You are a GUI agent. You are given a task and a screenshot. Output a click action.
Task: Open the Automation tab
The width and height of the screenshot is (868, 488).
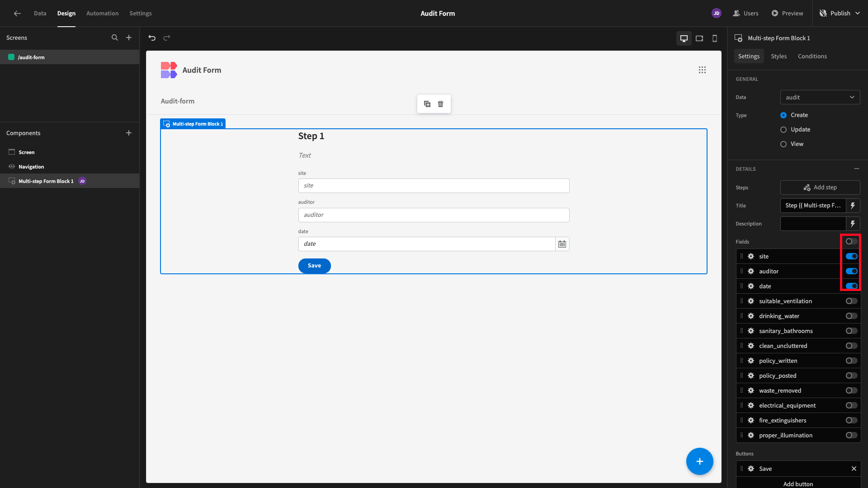(102, 14)
